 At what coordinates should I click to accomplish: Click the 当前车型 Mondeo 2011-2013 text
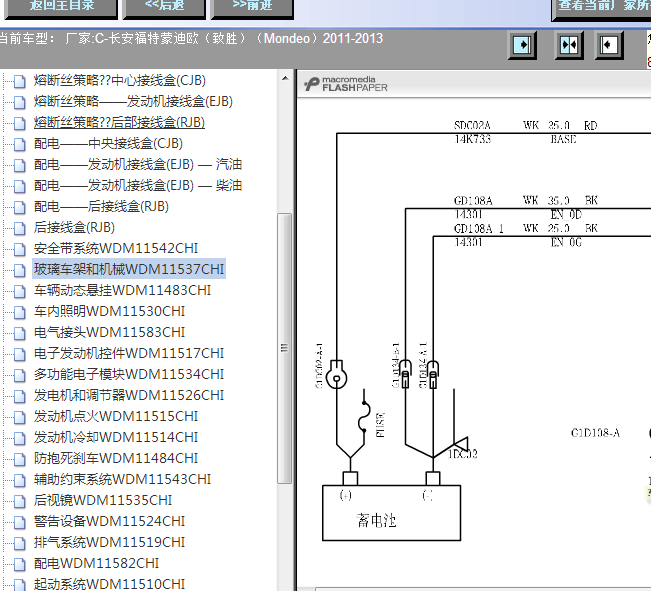coord(191,39)
